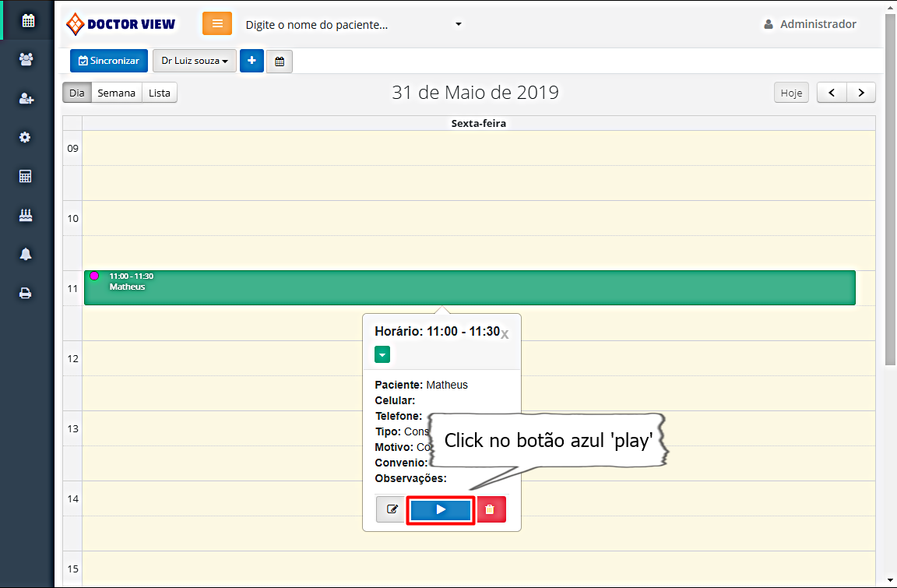897x588 pixels.
Task: Delete appointment with red trash button
Action: click(x=491, y=509)
